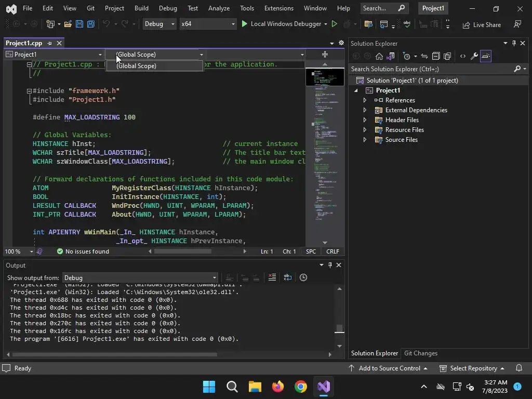Open the Feedback icon next to Live Share
Screen dimensions: 532x399
click(x=517, y=24)
